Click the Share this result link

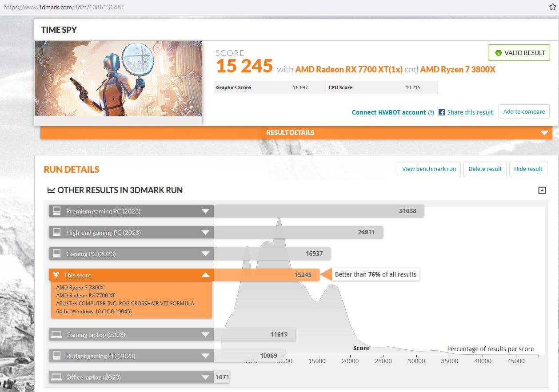click(470, 112)
